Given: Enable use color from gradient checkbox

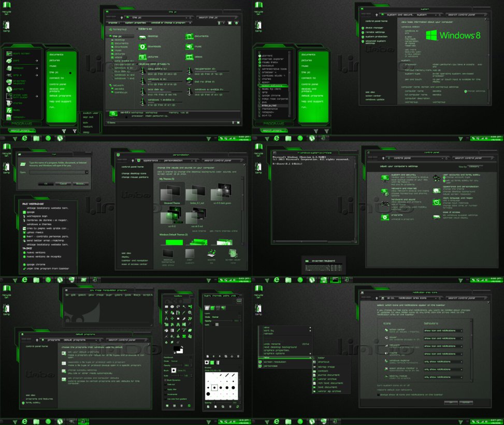Looking at the screenshot, I should (166, 399).
